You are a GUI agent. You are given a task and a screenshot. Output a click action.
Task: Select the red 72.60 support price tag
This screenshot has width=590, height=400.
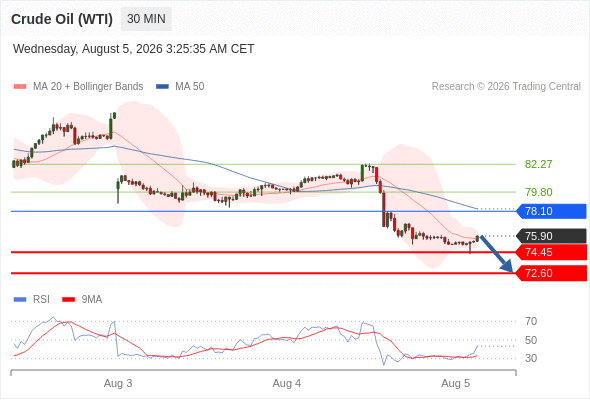(552, 273)
